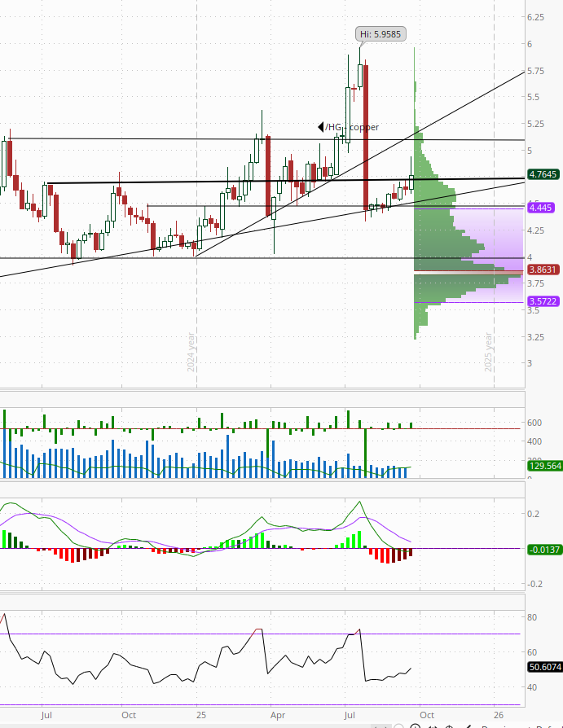Click the 50.6074 RSI value tag
The width and height of the screenshot is (563, 728).
(x=545, y=667)
